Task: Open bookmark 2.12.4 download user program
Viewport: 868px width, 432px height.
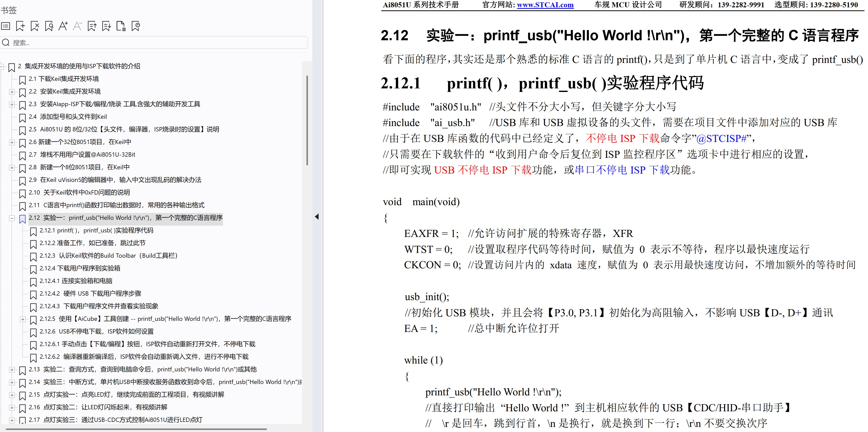Action: tap(80, 268)
